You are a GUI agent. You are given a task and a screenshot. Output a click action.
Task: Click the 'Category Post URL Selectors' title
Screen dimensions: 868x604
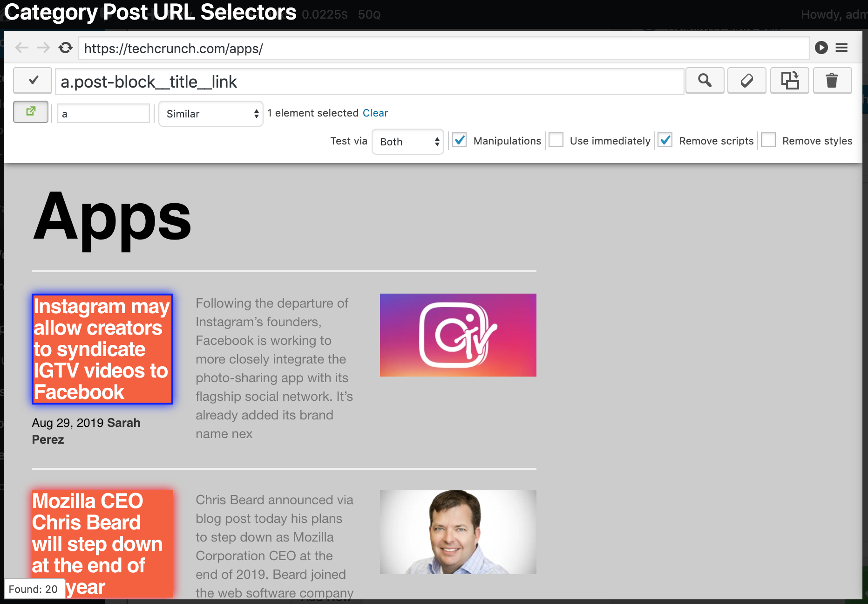(x=150, y=12)
